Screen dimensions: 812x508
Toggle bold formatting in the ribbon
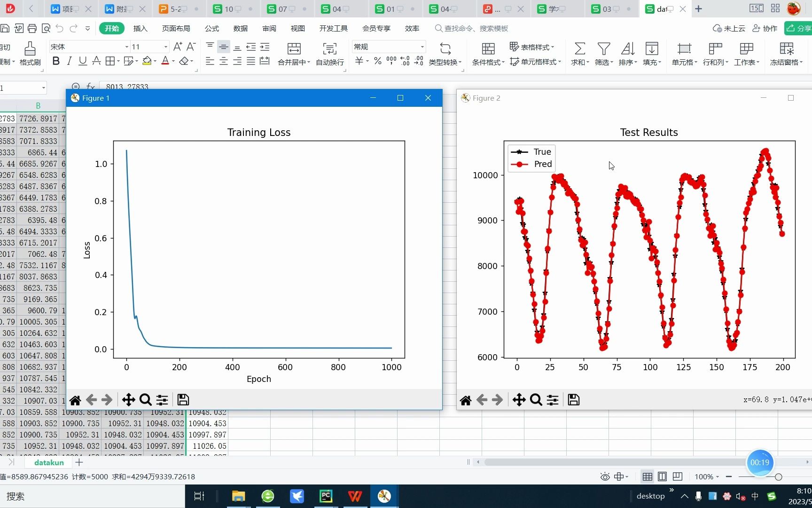56,61
